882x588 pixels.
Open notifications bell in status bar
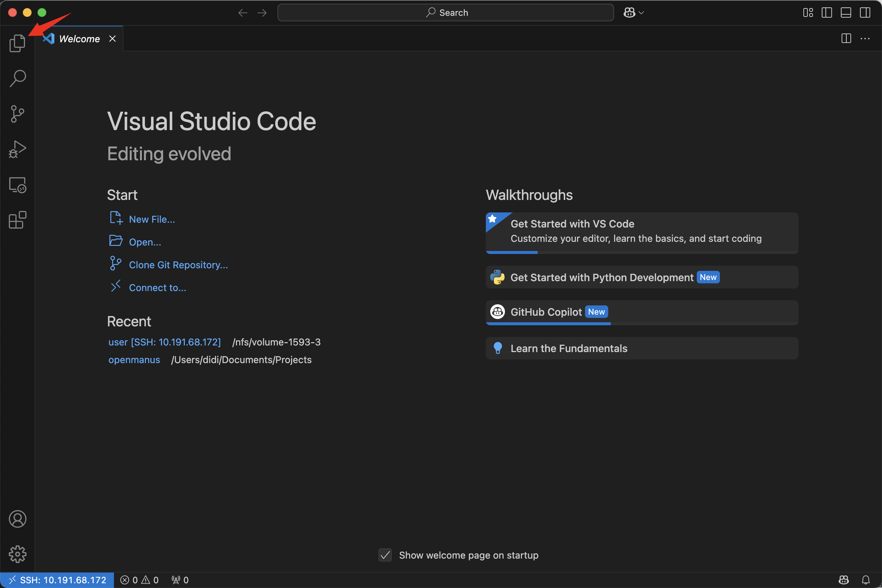[x=866, y=580]
